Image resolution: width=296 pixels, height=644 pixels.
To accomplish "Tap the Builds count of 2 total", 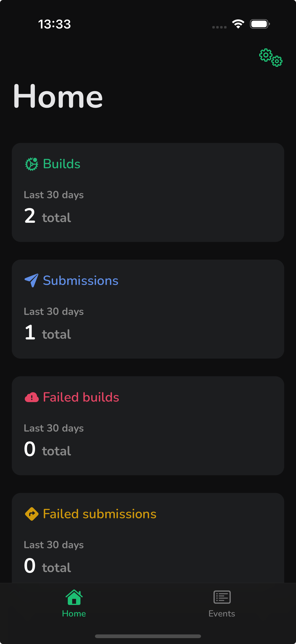I will (x=47, y=216).
